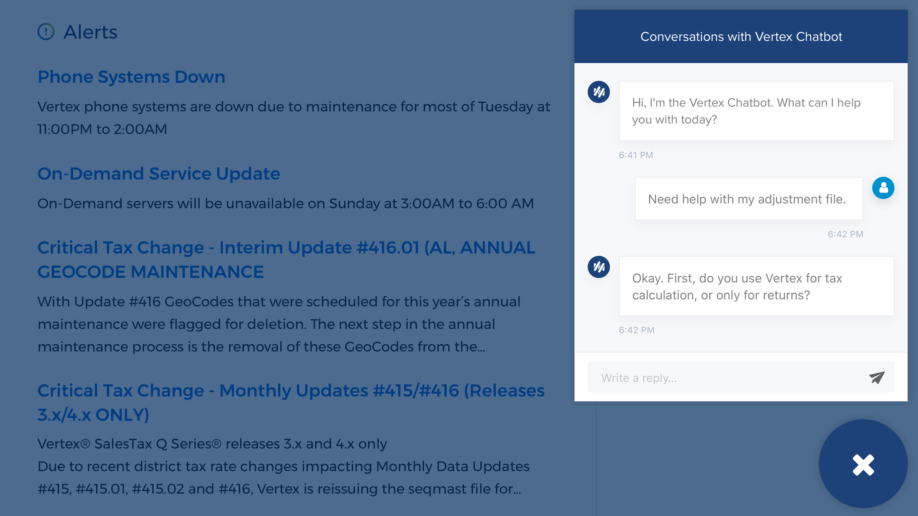Select the Okay. First, do you use Vertex message
918x516 pixels.
[x=756, y=286]
